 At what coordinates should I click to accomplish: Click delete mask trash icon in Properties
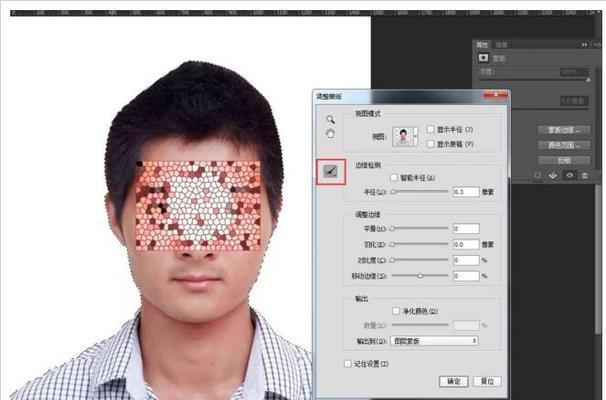click(x=585, y=175)
